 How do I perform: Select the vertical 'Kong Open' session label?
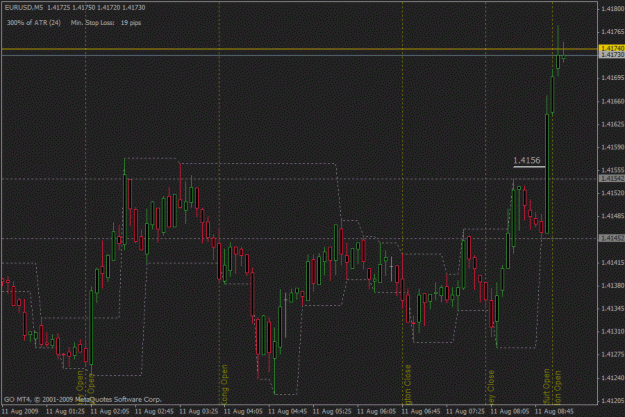(x=224, y=384)
